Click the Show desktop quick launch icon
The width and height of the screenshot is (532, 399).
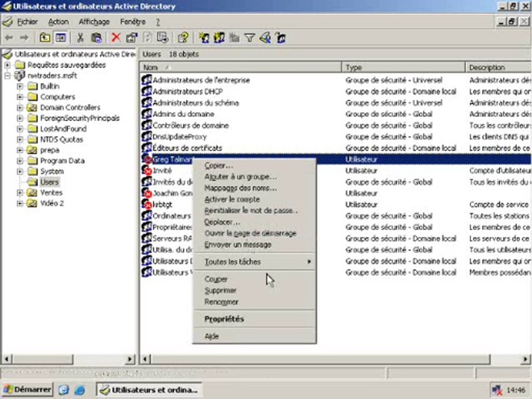click(x=64, y=390)
